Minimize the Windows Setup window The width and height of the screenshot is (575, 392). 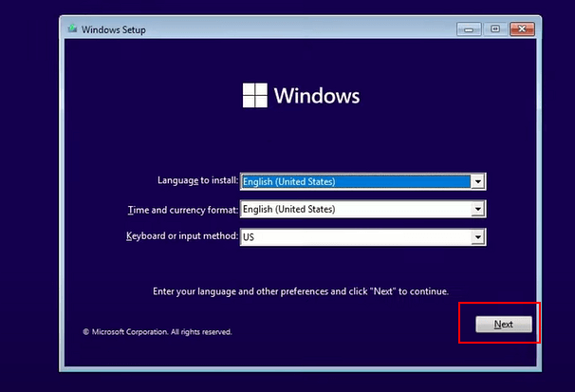pos(470,28)
